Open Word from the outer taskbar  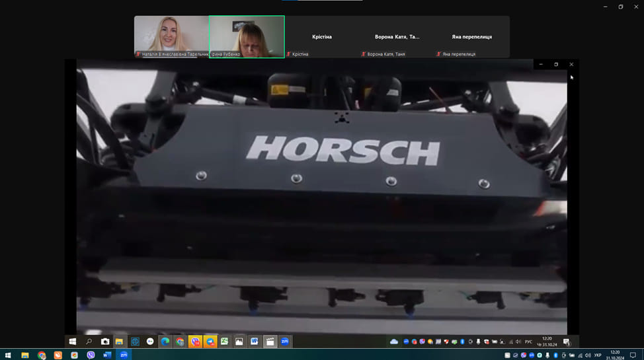pyautogui.click(x=107, y=355)
